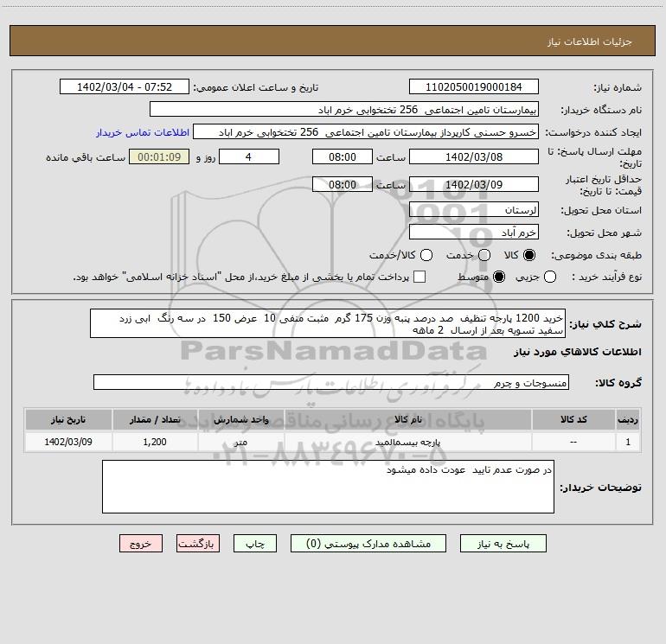666x644 pixels.
Task: Select the خدمت radio button
Action: click(484, 255)
